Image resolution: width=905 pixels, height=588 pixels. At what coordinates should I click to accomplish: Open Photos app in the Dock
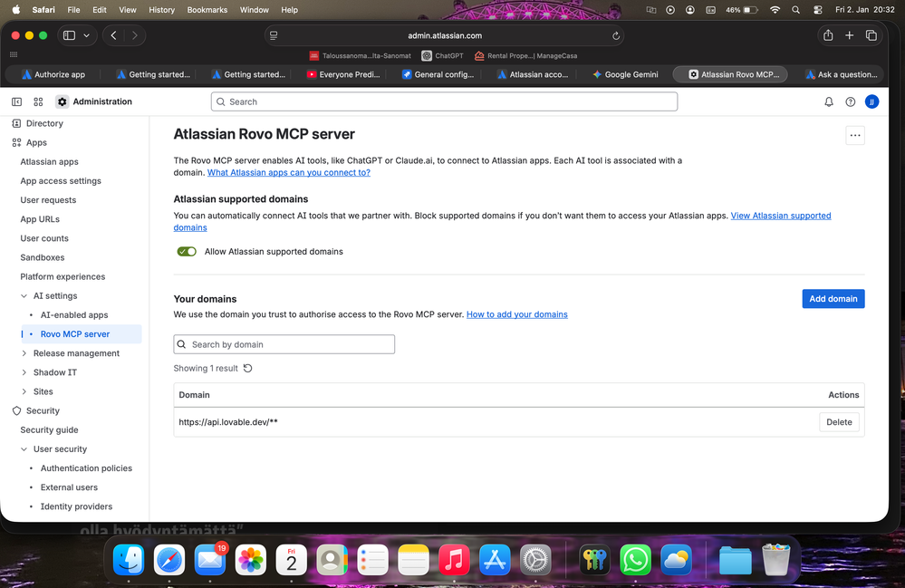(x=251, y=560)
